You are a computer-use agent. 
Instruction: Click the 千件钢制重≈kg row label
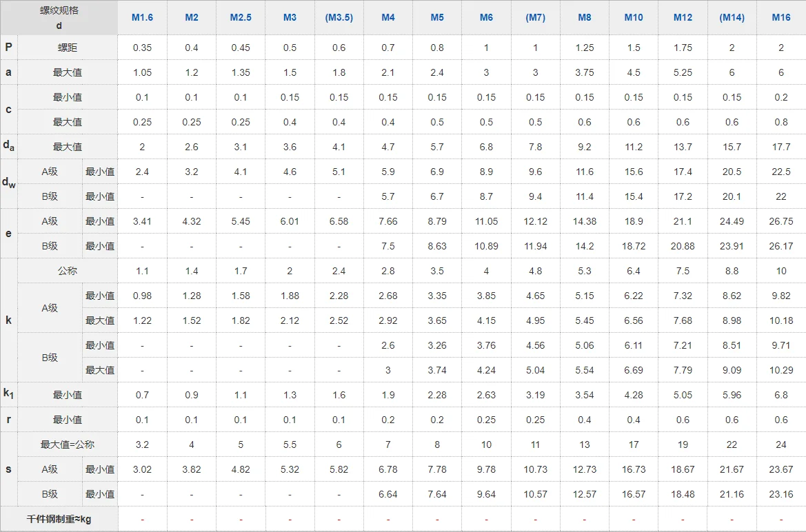59,519
